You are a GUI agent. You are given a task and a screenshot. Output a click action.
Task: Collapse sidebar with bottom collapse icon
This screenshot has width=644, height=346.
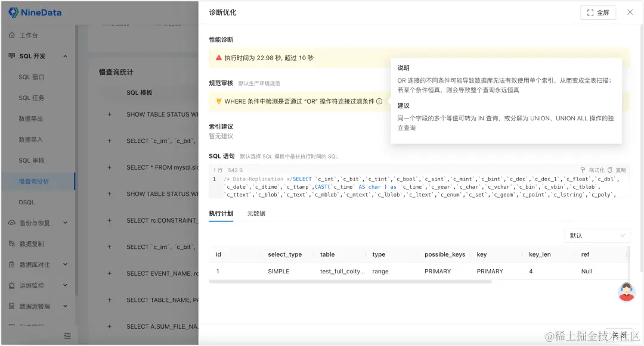pyautogui.click(x=67, y=335)
